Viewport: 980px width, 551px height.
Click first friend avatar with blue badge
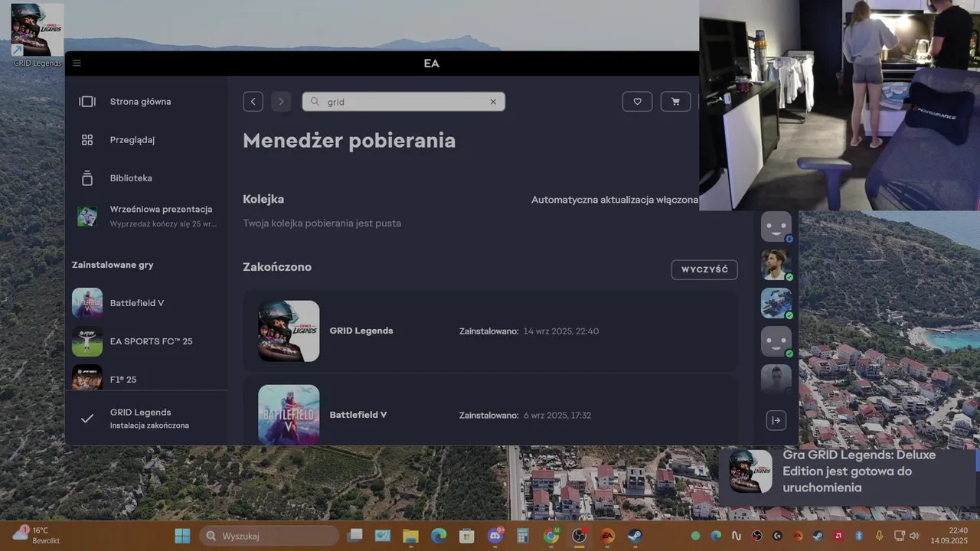point(776,227)
